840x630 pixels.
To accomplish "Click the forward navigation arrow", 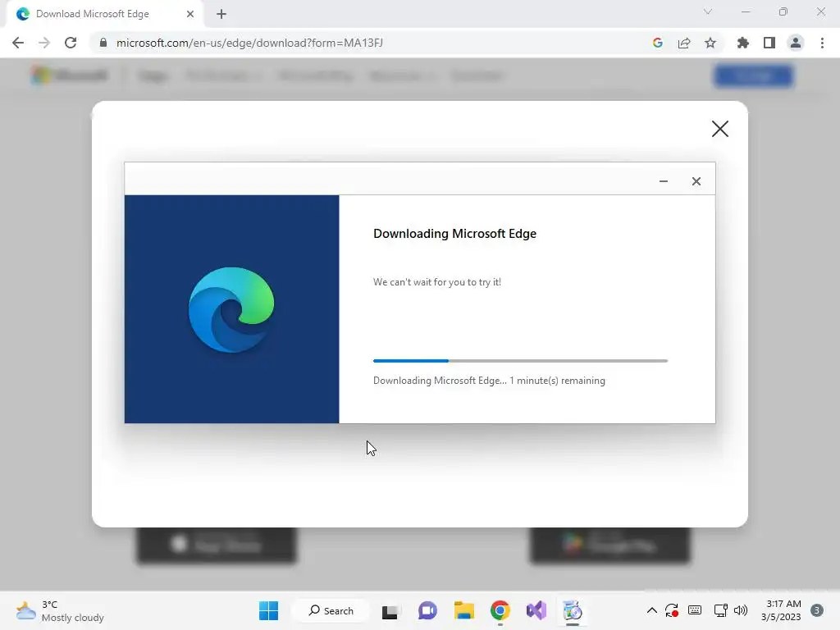I will (44, 43).
